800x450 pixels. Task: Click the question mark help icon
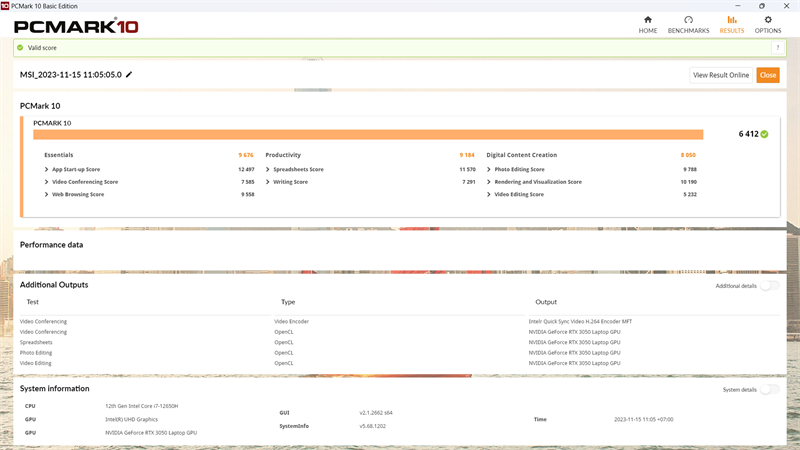coord(776,47)
